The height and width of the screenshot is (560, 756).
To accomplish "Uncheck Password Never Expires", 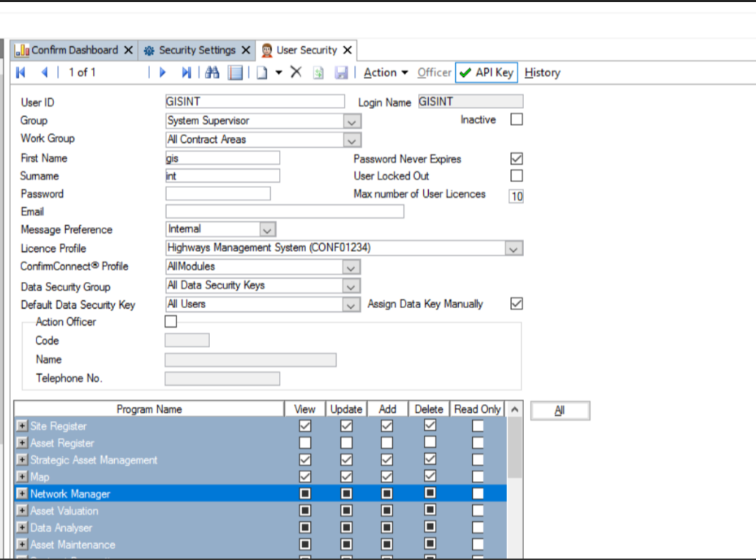I will [516, 159].
